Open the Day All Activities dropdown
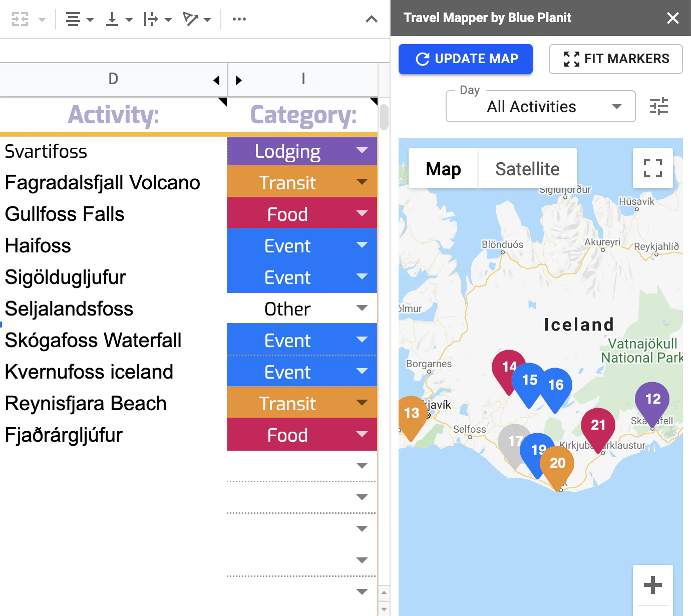Screen dimensions: 691x616 (x=541, y=106)
